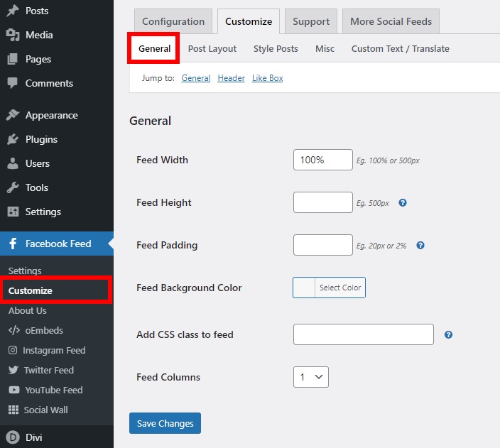Open the YouTube Feed submenu item

[54, 390]
